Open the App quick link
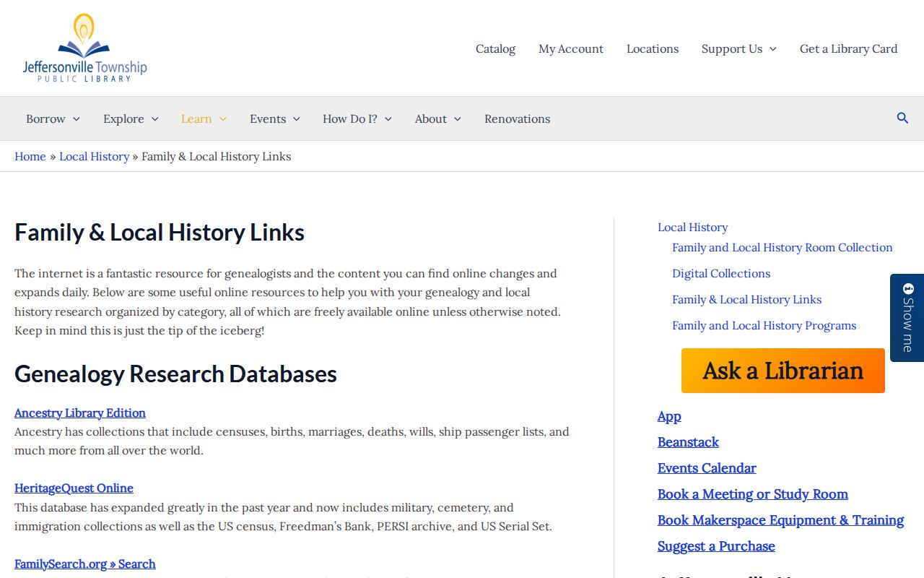This screenshot has width=924, height=578. (x=669, y=416)
